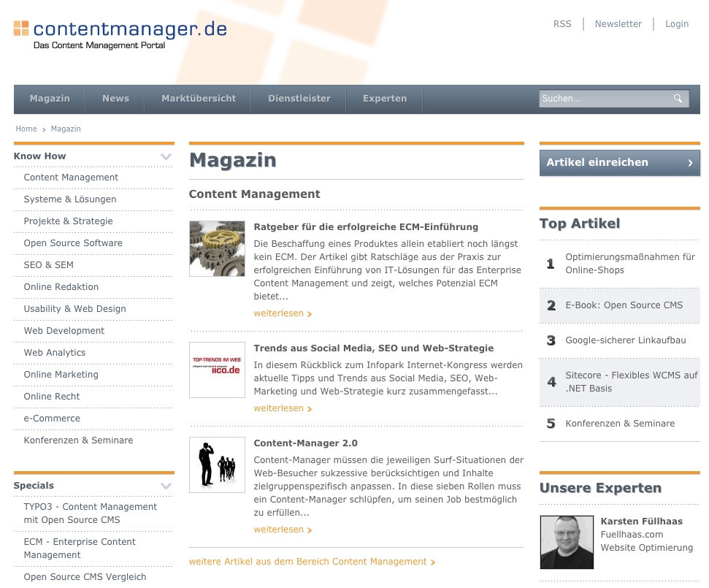Screen dimensions: 709x588
Task: Click the Content Management section heading
Action: [254, 194]
